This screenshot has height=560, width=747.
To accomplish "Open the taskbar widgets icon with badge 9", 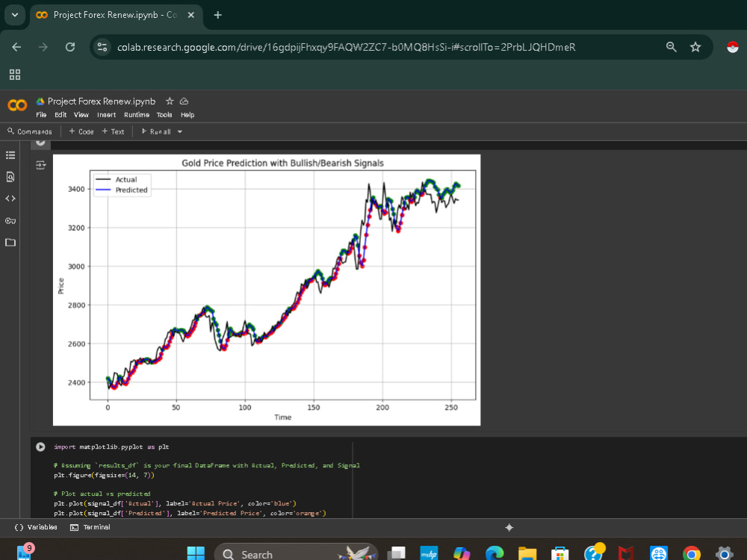I will [25, 552].
